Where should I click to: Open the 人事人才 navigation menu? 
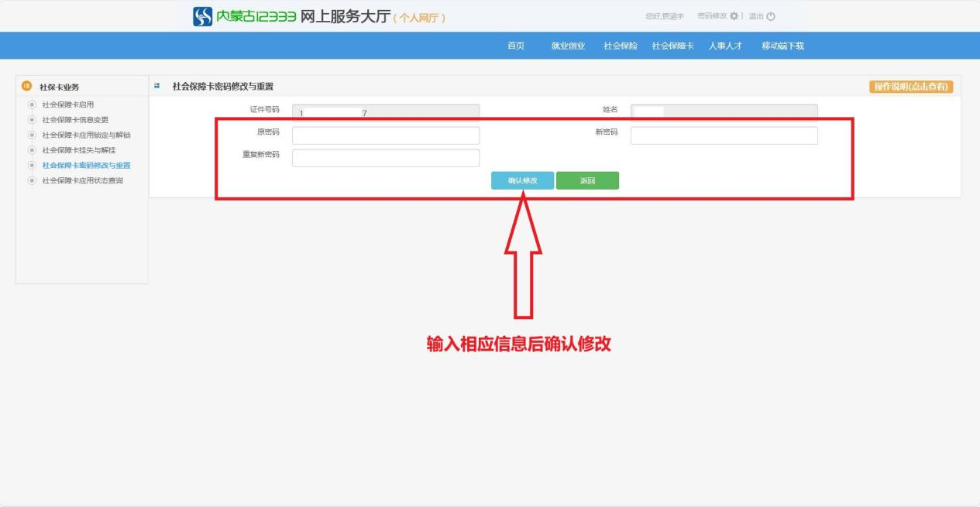(725, 46)
